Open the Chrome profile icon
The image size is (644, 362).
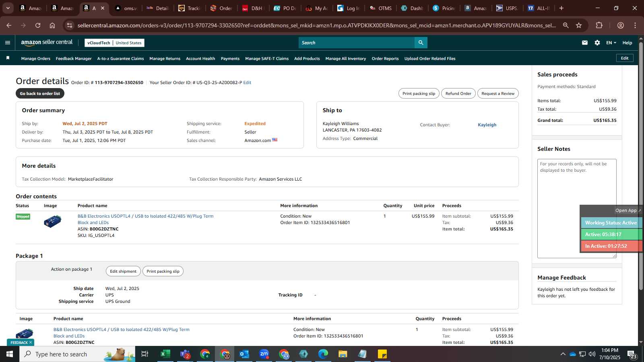[621, 25]
